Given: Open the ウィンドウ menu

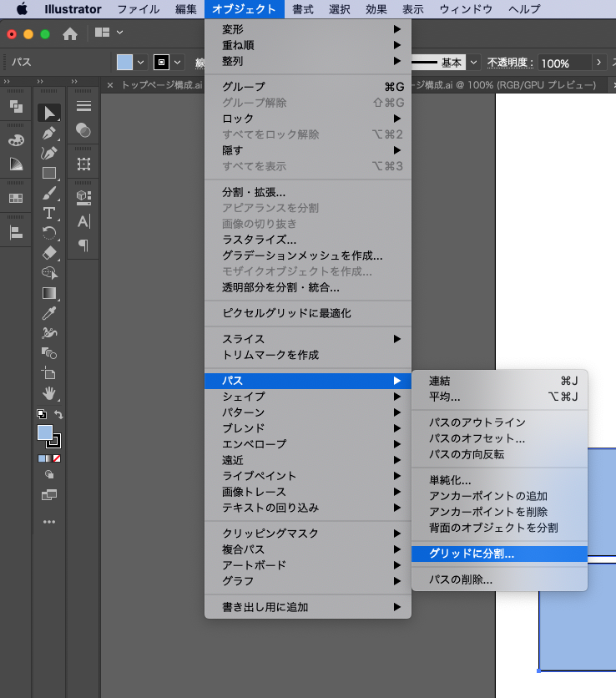Looking at the screenshot, I should click(466, 9).
